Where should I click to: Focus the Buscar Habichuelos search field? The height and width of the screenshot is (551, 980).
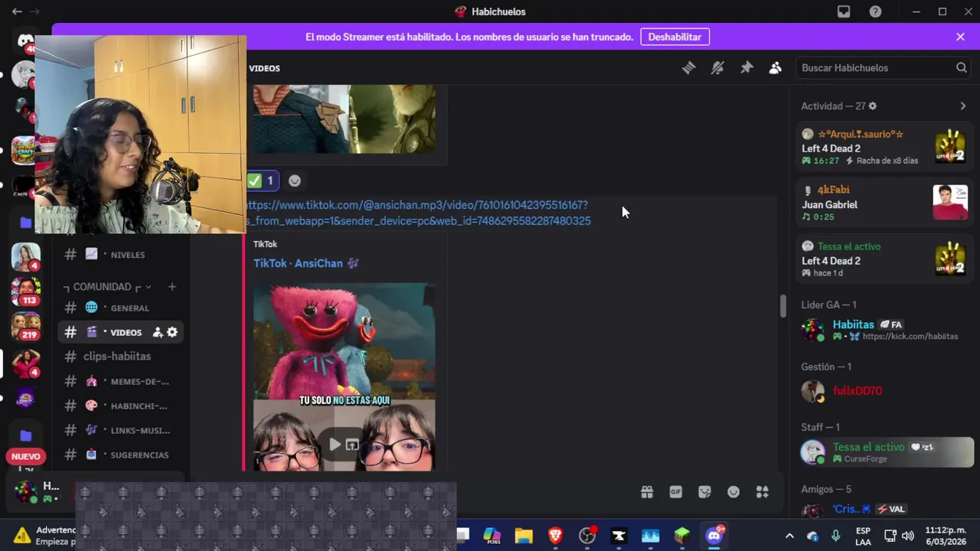(884, 68)
